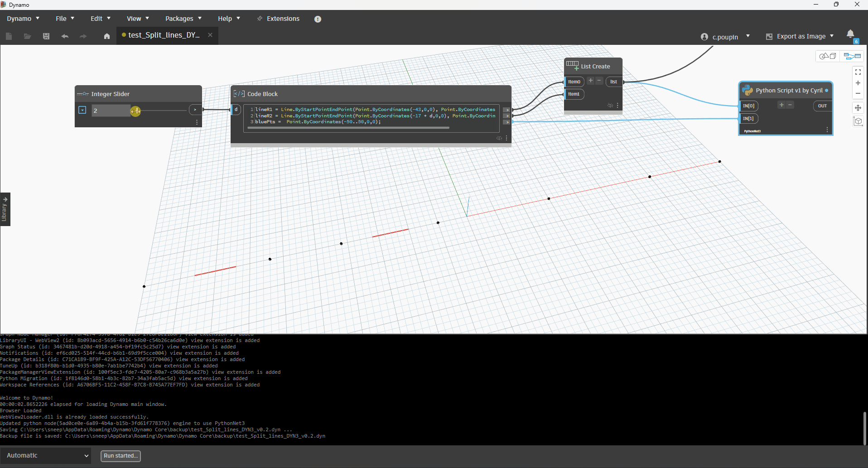
Task: Open c.poupin account dropdown
Action: point(725,37)
